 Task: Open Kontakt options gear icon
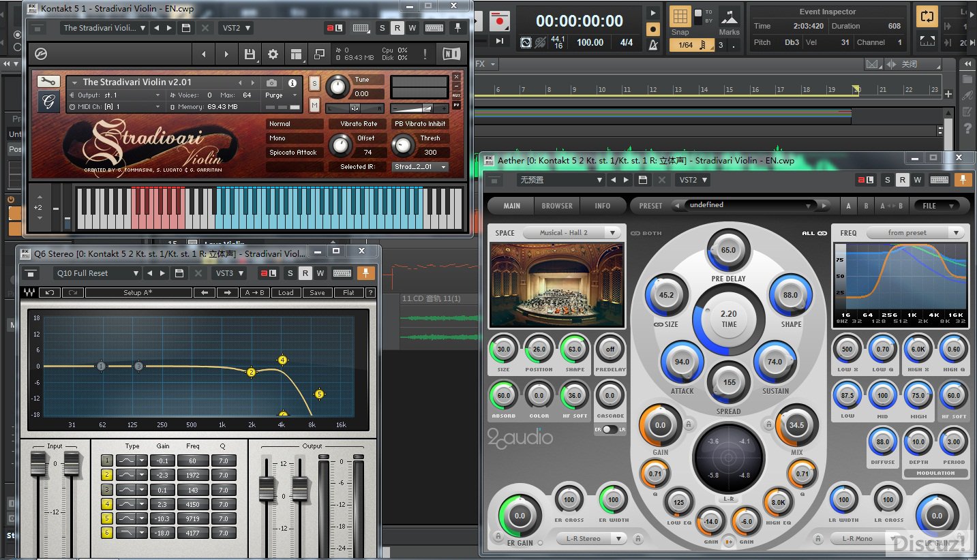pyautogui.click(x=273, y=55)
